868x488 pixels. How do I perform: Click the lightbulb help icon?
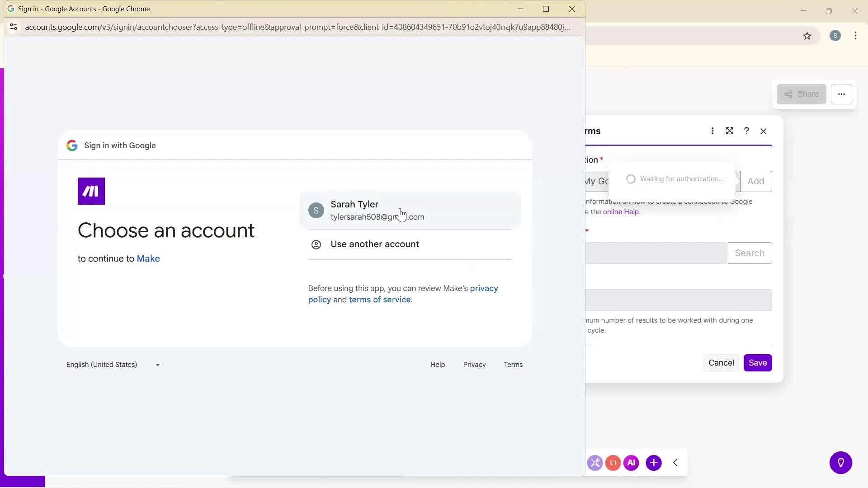pos(840,462)
